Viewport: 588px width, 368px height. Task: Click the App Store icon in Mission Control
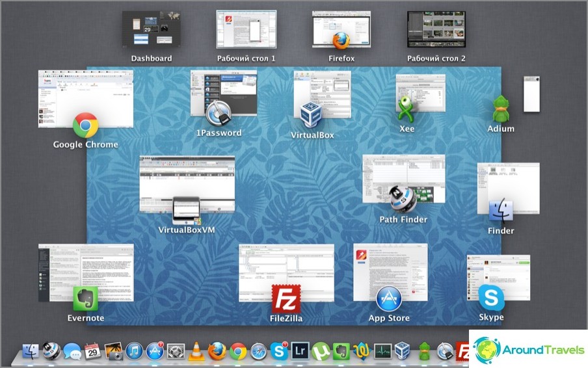389,299
